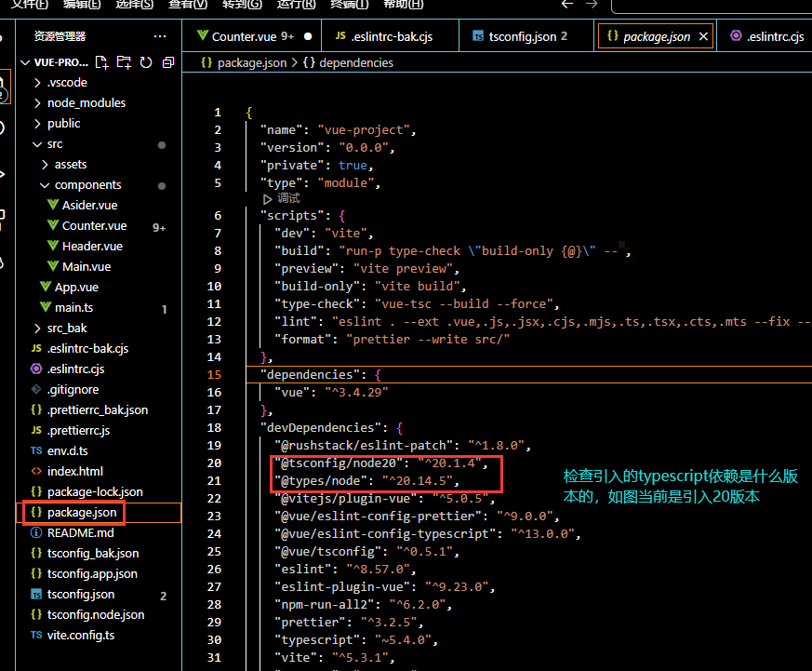Create a new folder in the explorer
Image resolution: width=812 pixels, height=671 pixels.
[x=124, y=62]
